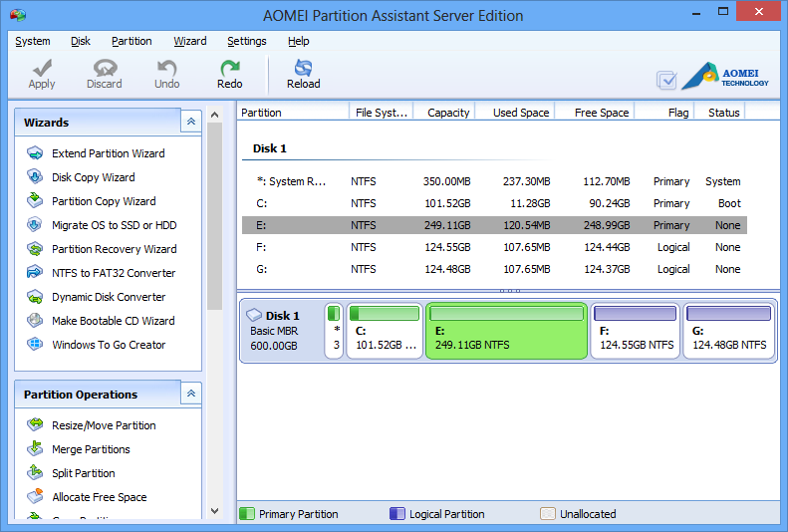Click the sidebar vertical scrollbar thumb
788x532 pixels.
pyautogui.click(x=214, y=216)
